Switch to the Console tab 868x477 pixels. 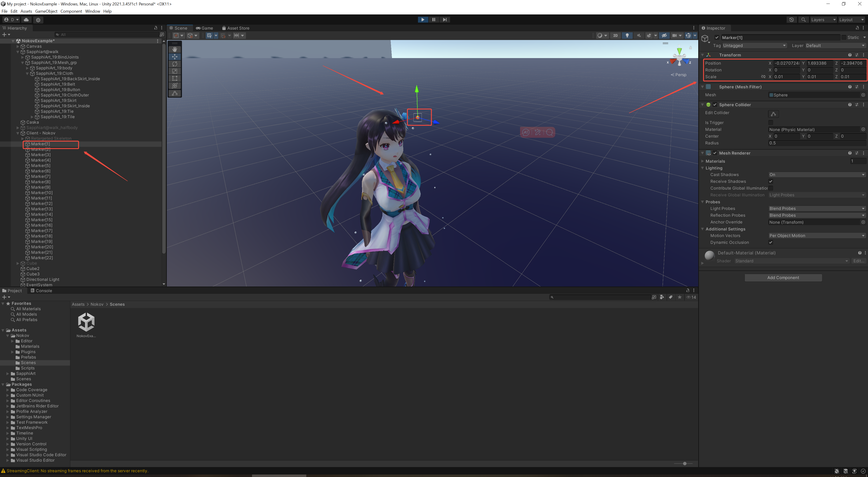click(x=41, y=291)
